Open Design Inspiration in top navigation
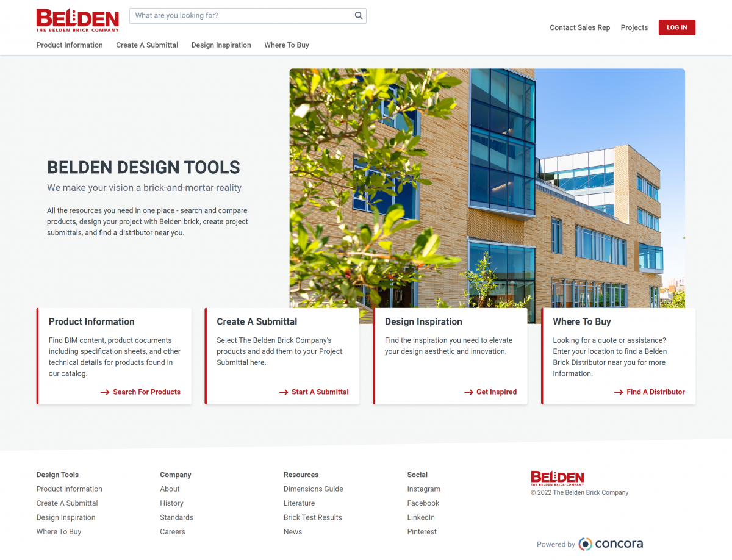This screenshot has width=732, height=560. [x=221, y=45]
